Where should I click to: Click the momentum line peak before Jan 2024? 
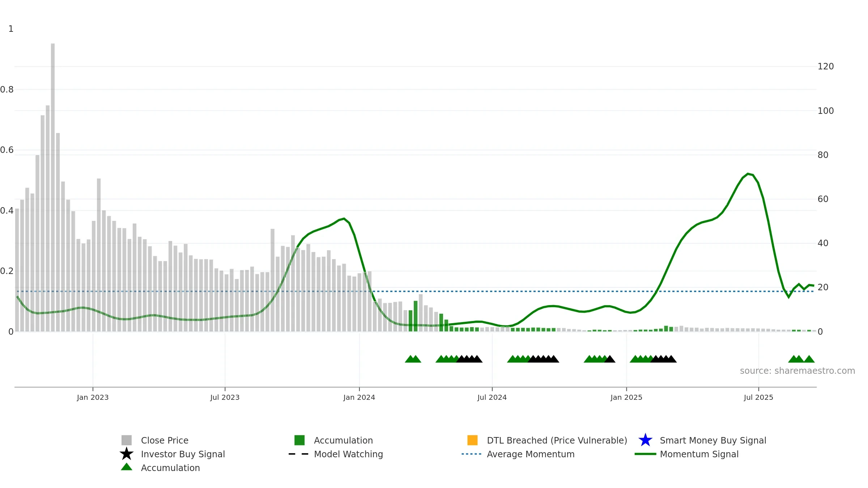pos(344,218)
